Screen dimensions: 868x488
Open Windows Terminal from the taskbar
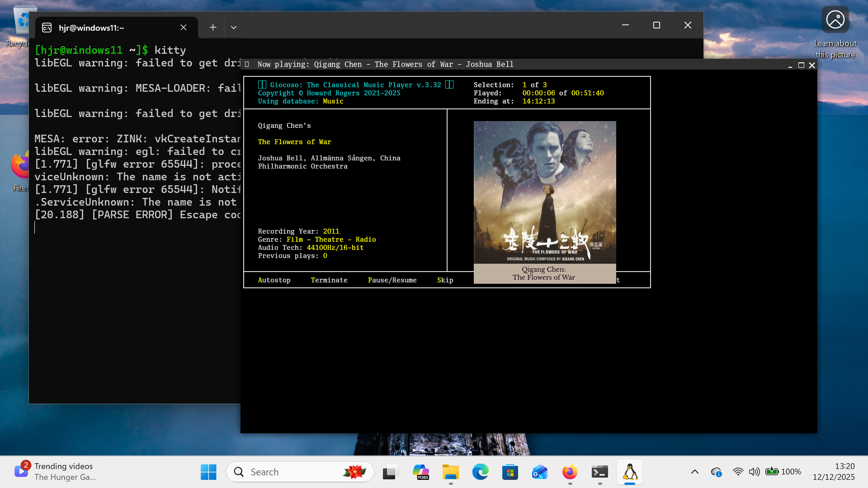(x=599, y=472)
